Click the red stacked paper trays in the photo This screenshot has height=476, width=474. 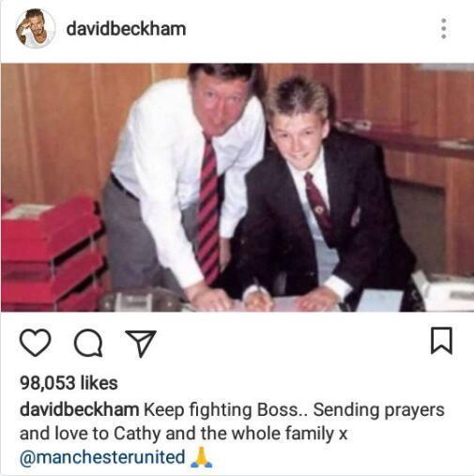(52, 253)
